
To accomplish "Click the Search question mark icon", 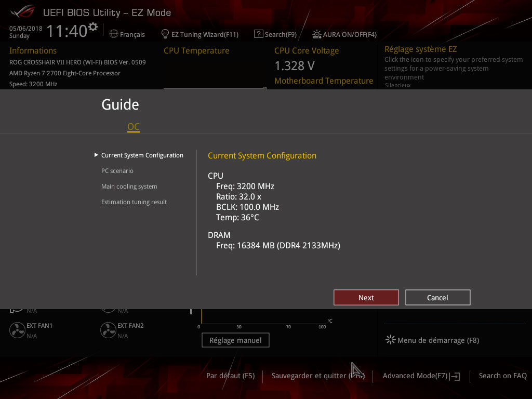I will pyautogui.click(x=258, y=34).
